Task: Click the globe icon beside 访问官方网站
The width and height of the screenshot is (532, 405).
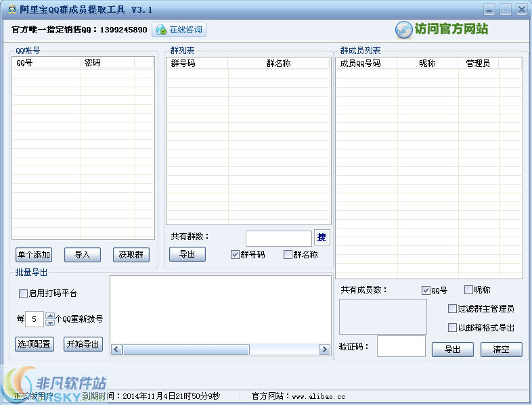Action: click(x=403, y=30)
